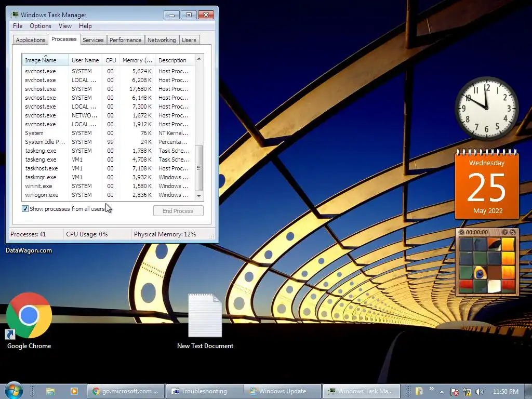Click the End Process button
Screen dimensions: 532x399
pos(178,211)
